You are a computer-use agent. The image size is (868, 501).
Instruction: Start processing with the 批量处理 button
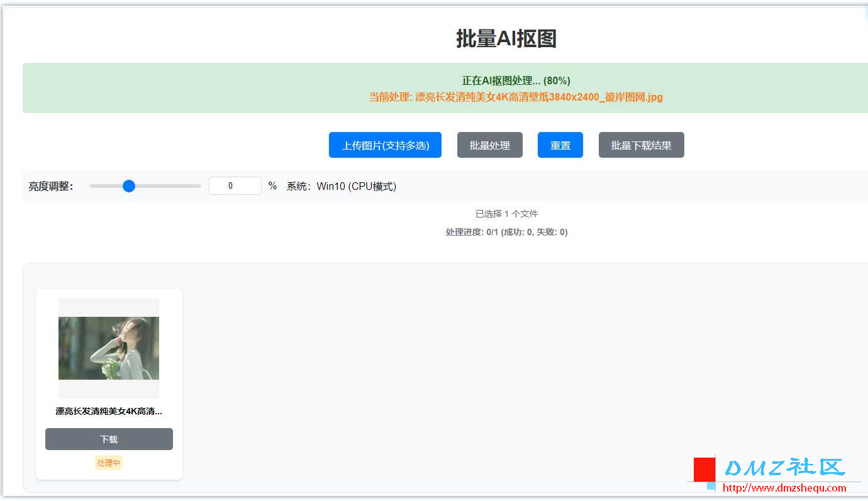point(489,145)
